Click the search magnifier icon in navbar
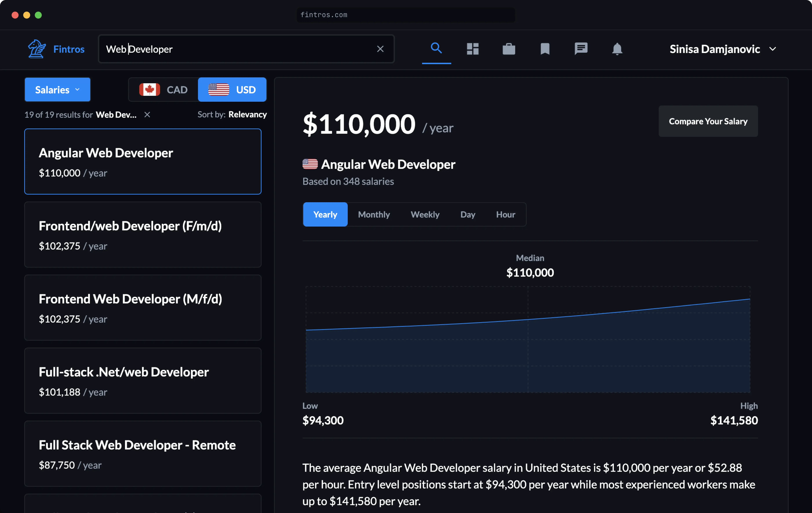 click(x=436, y=48)
